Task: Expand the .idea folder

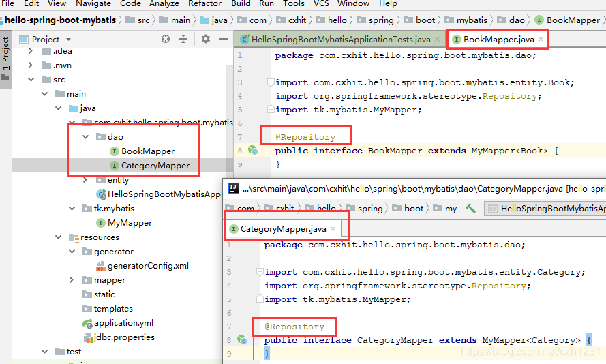Action: tap(31, 51)
